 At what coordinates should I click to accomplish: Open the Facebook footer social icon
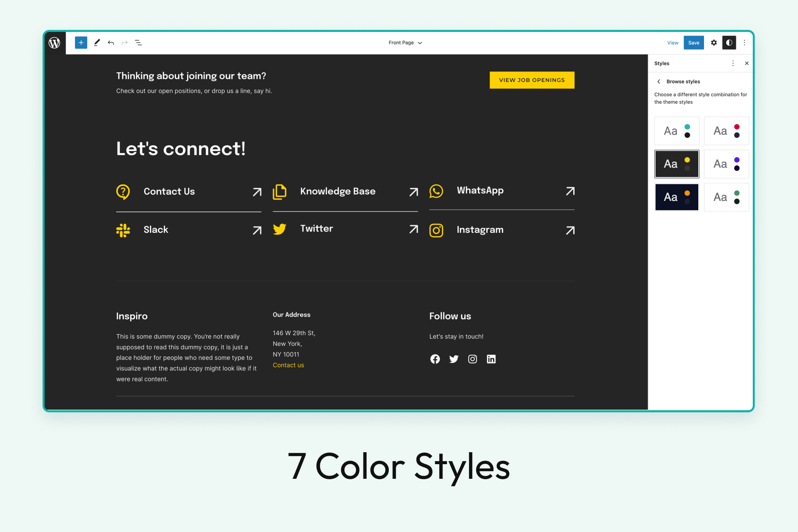point(435,359)
